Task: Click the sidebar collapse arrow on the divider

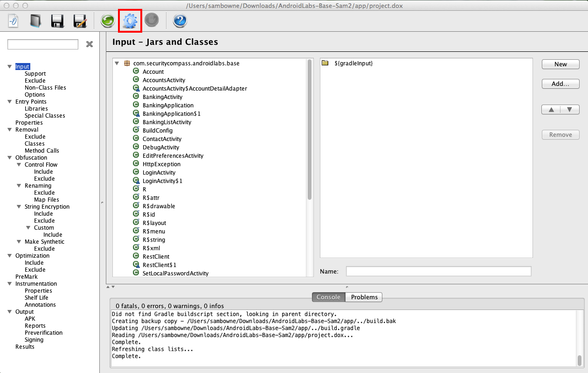Action: tap(103, 203)
